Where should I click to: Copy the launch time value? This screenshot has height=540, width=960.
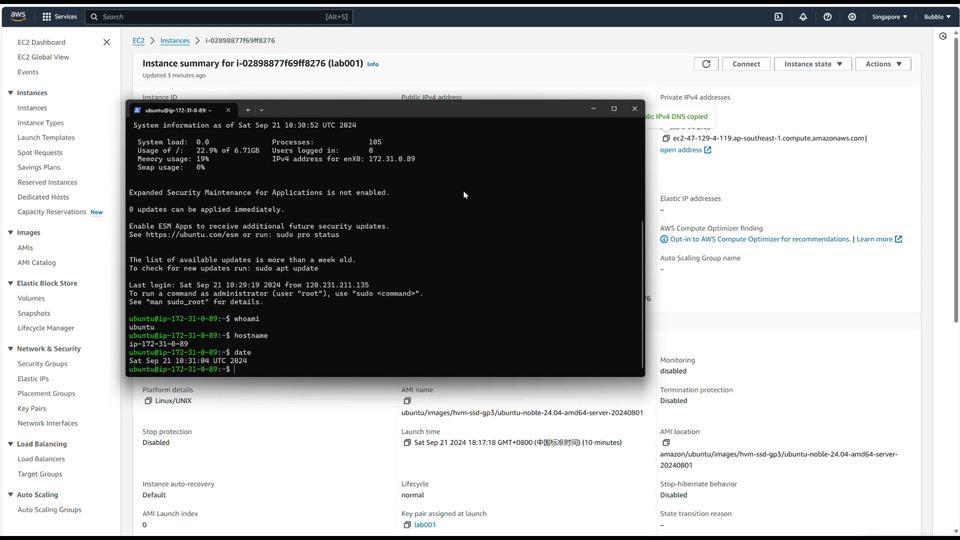click(407, 443)
